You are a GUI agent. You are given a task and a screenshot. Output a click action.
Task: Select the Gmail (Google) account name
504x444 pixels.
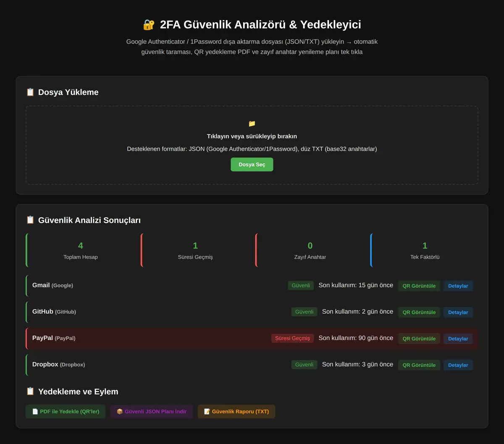(52, 285)
